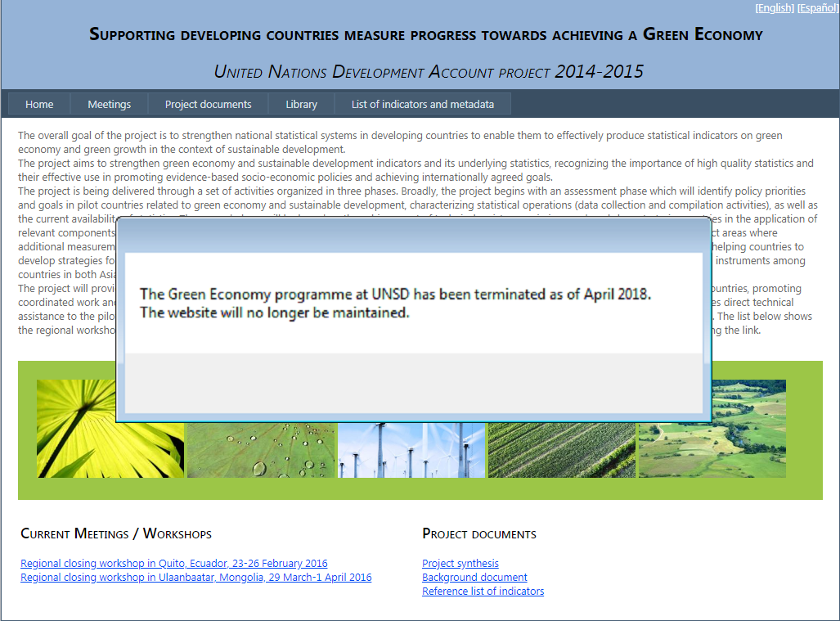
Task: Open the Library menu item
Action: coord(301,104)
